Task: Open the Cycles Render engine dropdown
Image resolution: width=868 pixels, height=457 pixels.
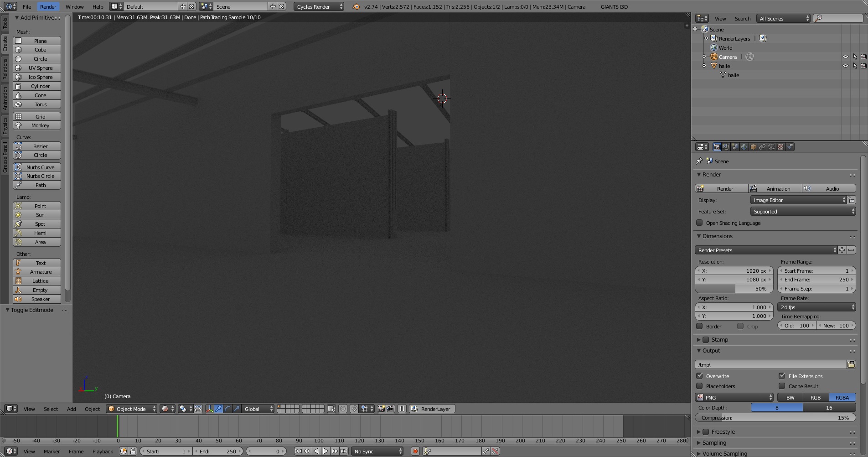Action: [x=319, y=6]
